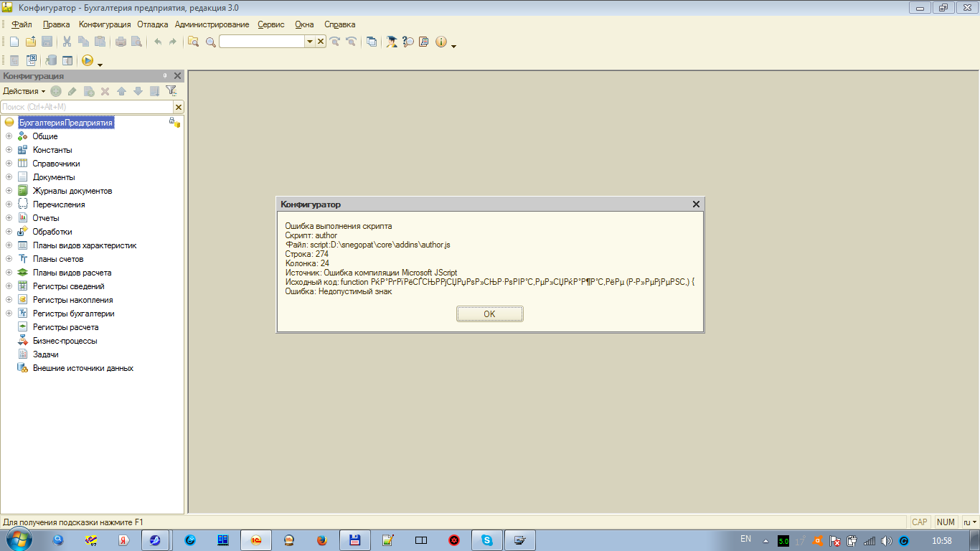Click the Find next icon
The width and height of the screenshot is (980, 551).
pyautogui.click(x=334, y=42)
